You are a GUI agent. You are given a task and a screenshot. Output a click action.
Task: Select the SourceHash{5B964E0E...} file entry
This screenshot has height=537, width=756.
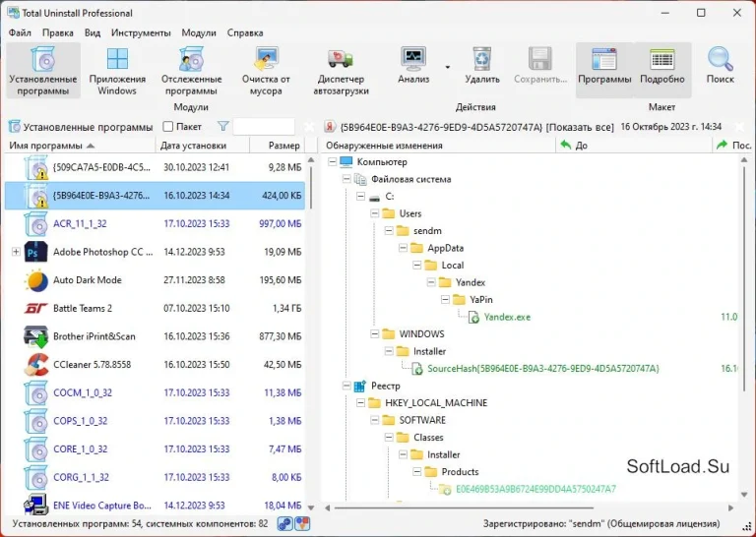pos(543,369)
